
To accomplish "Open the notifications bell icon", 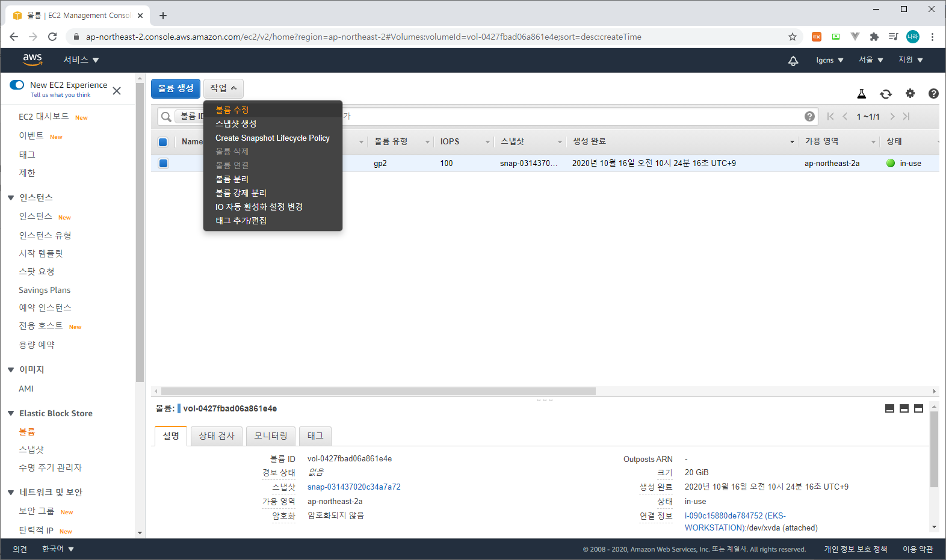I will (793, 60).
